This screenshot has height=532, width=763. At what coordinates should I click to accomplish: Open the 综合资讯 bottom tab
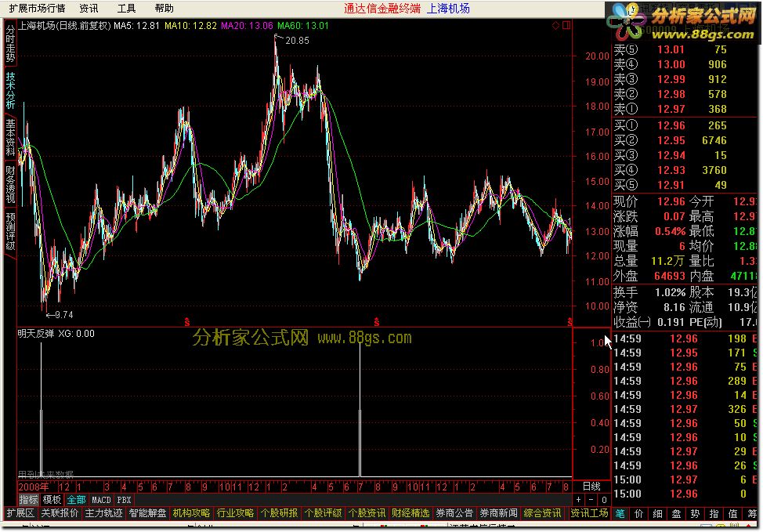(543, 513)
